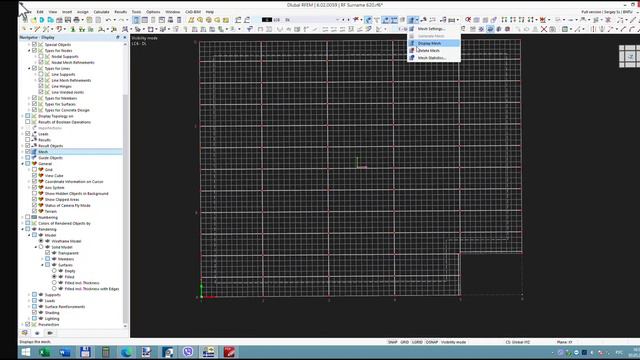Open the Results menu

click(120, 12)
